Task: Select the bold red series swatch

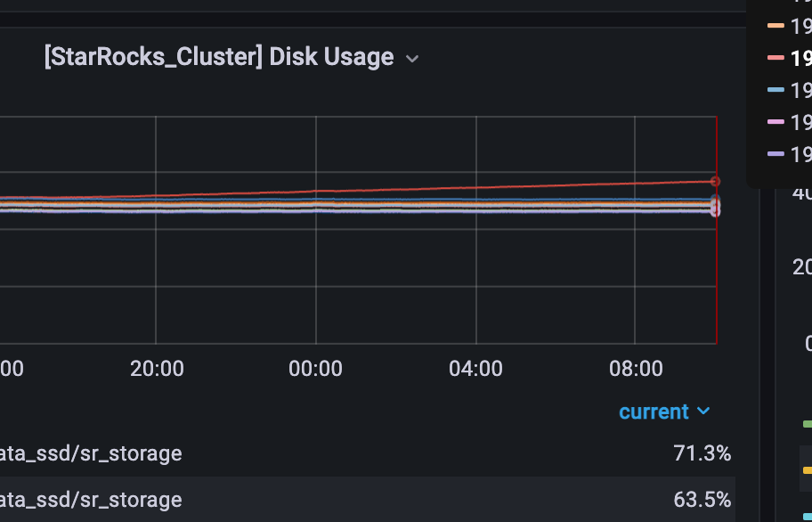Action: [x=775, y=58]
